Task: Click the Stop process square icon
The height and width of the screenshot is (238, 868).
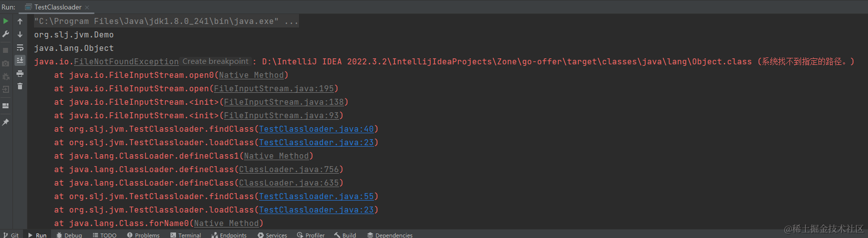Action: (5, 50)
